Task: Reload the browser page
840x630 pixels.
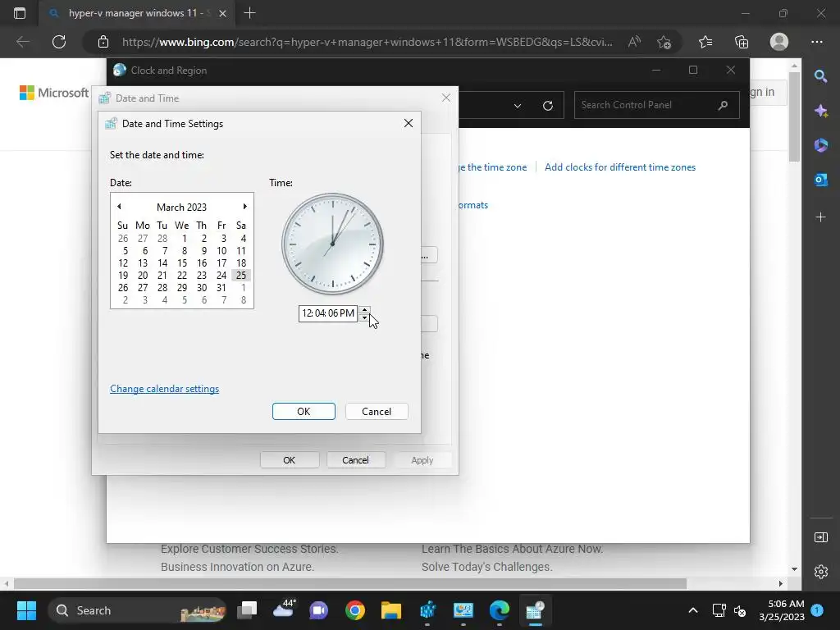Action: coord(59,42)
